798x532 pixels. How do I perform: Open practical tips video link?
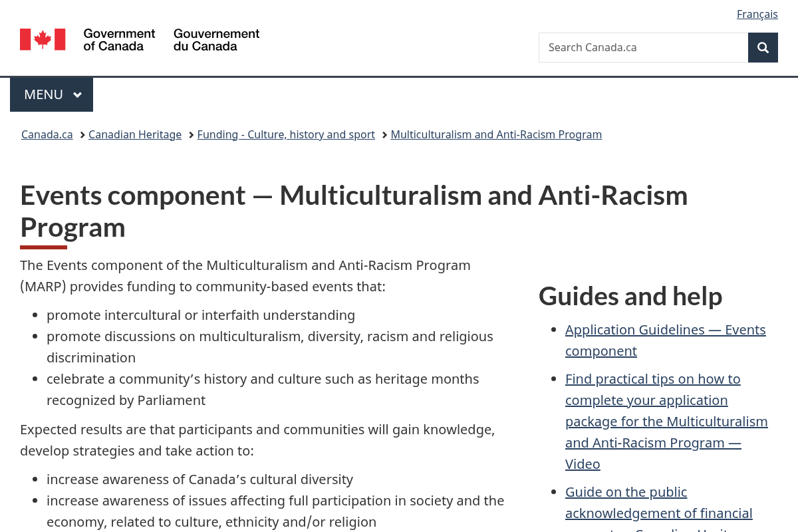(666, 422)
